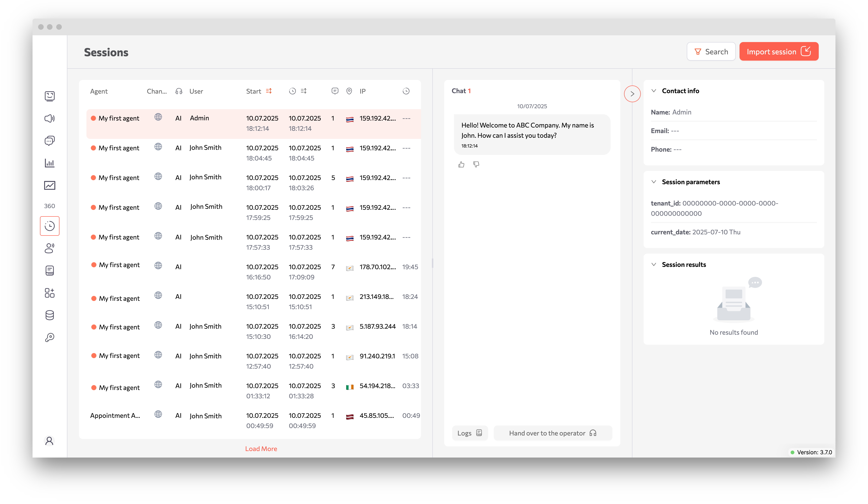Screen dimensions: 868x504
Task: Open the chat bot icon in sidebar
Action: (49, 96)
